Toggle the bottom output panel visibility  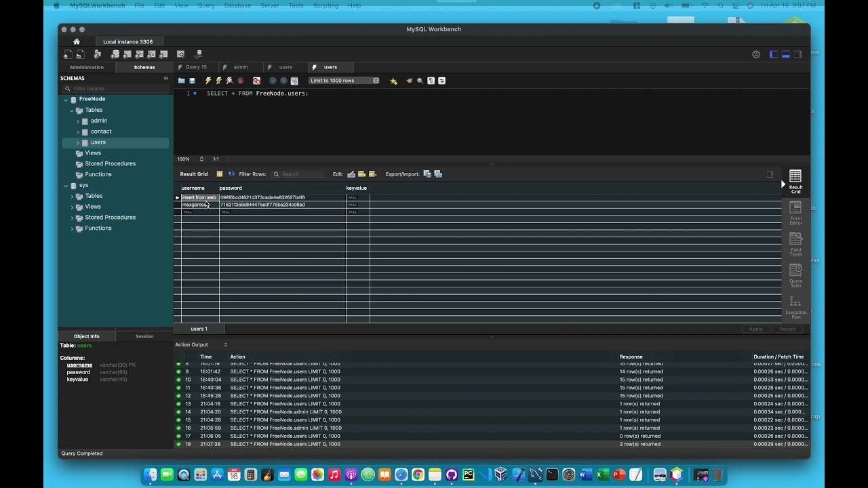[x=786, y=54]
